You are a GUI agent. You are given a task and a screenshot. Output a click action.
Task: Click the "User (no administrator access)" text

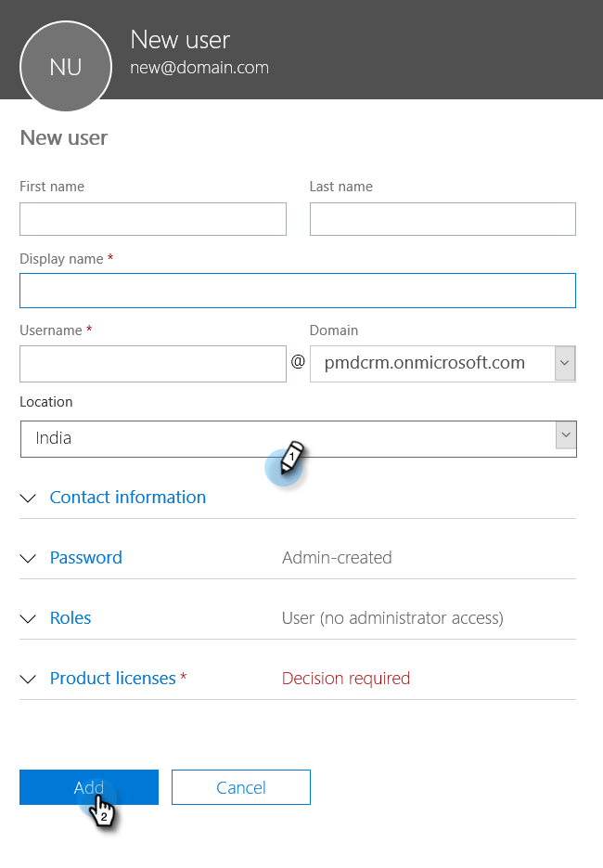392,618
